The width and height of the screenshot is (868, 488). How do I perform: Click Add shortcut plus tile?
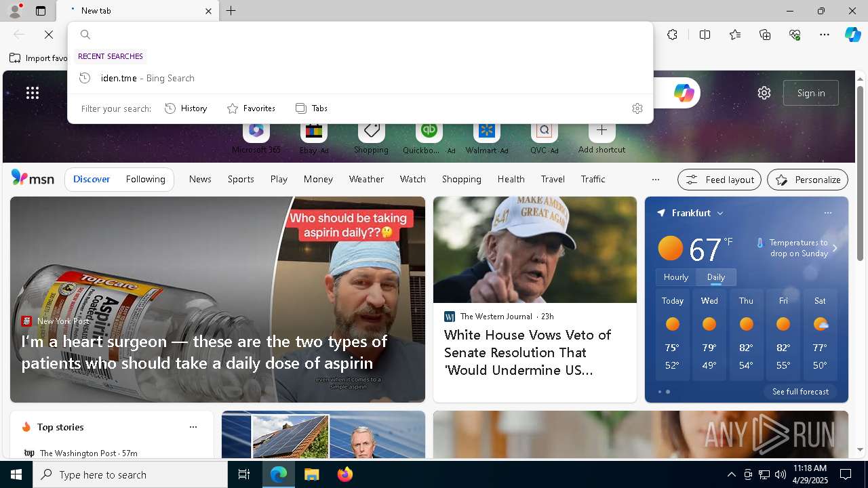point(601,138)
